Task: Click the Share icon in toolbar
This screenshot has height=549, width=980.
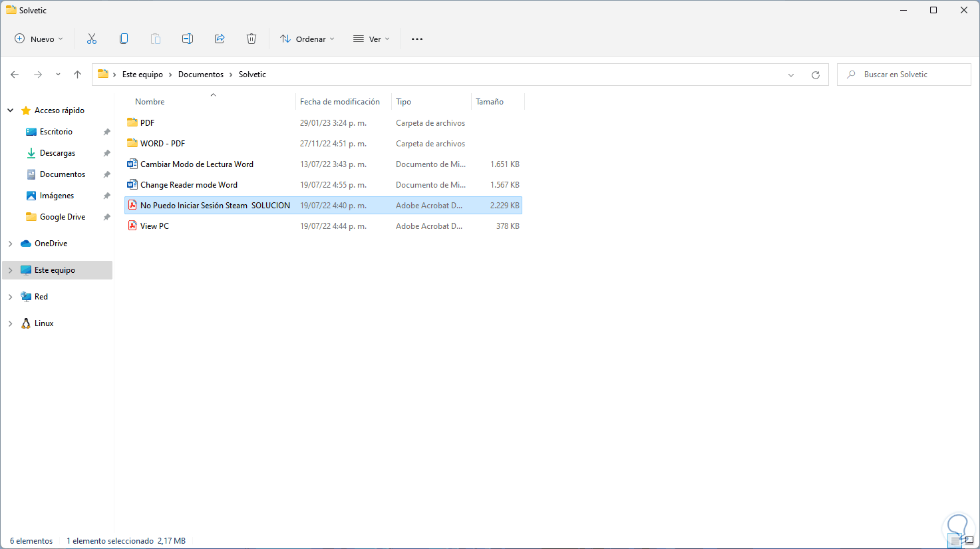Action: tap(220, 39)
